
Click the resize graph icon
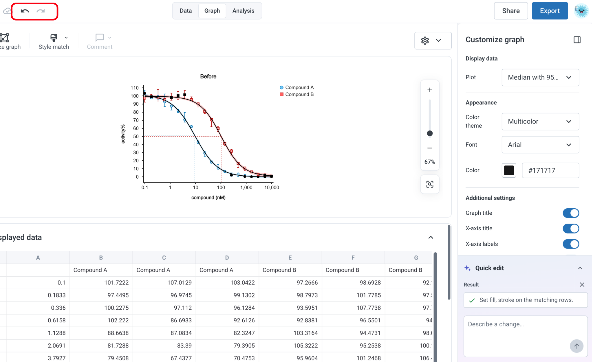point(5,38)
